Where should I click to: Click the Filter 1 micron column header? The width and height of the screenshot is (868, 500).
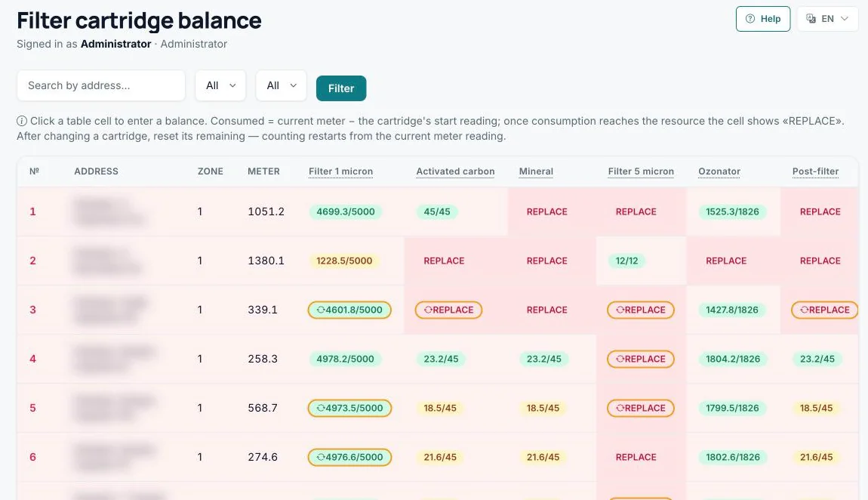[340, 171]
